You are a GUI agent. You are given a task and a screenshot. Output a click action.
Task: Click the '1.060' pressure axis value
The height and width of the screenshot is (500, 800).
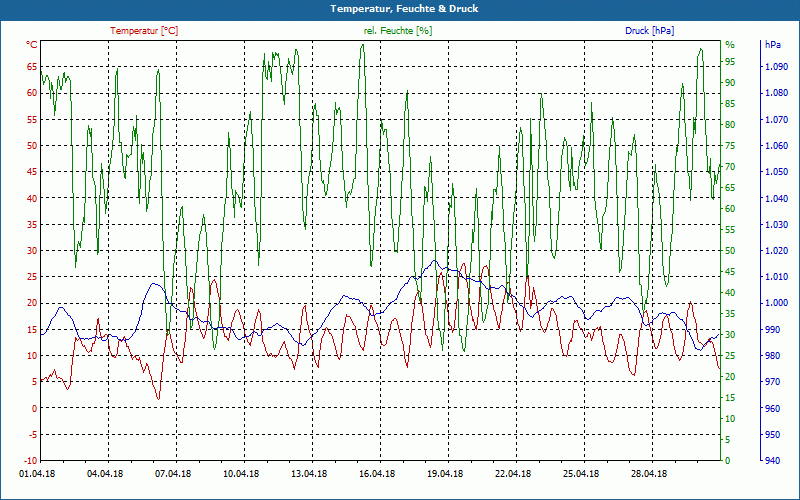[777, 145]
